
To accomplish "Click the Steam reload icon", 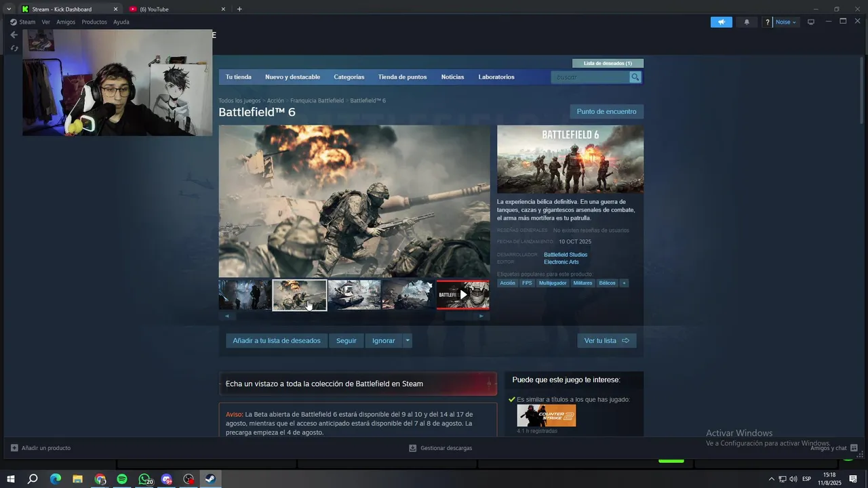I will pos(14,48).
